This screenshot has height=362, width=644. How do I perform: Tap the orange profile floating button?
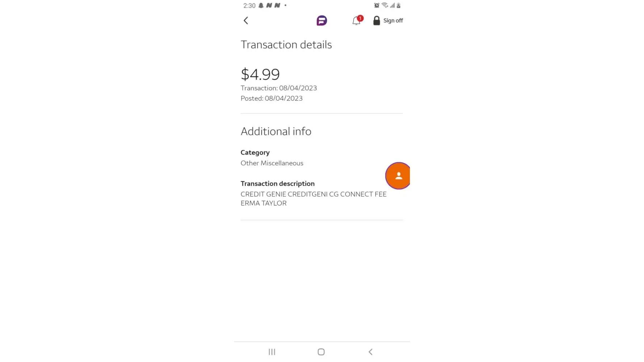click(398, 176)
